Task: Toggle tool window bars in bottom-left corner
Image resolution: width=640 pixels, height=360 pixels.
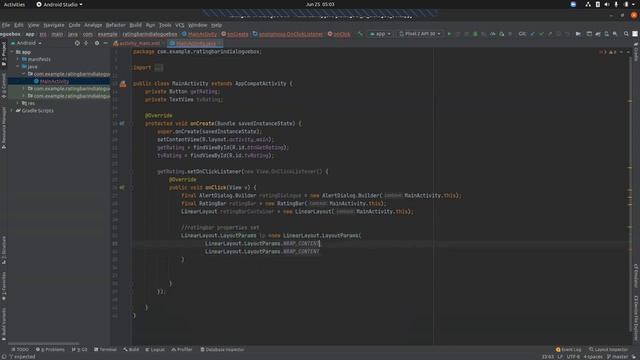Action: pyautogui.click(x=4, y=356)
